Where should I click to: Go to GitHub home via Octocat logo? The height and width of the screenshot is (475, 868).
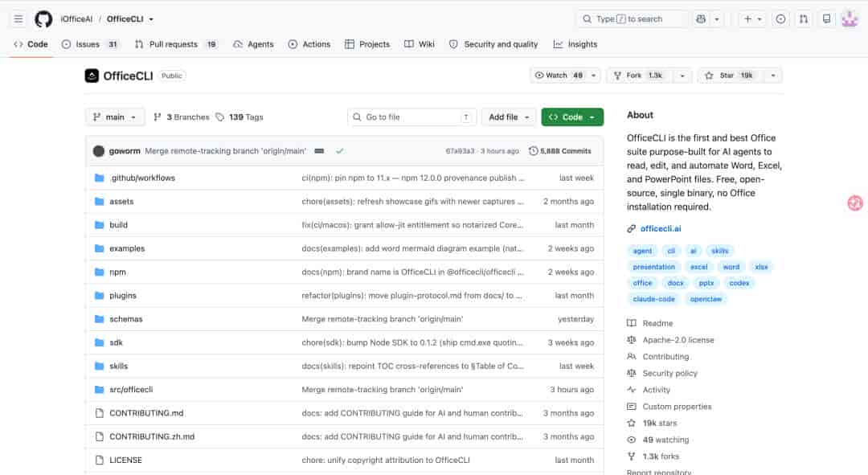[x=43, y=18]
